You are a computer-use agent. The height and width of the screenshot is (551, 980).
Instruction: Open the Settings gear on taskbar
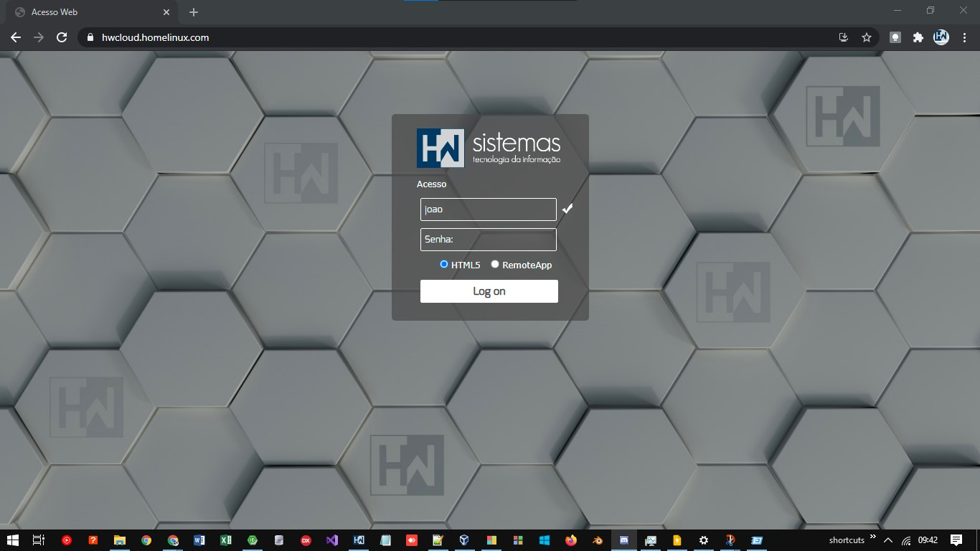click(x=703, y=540)
